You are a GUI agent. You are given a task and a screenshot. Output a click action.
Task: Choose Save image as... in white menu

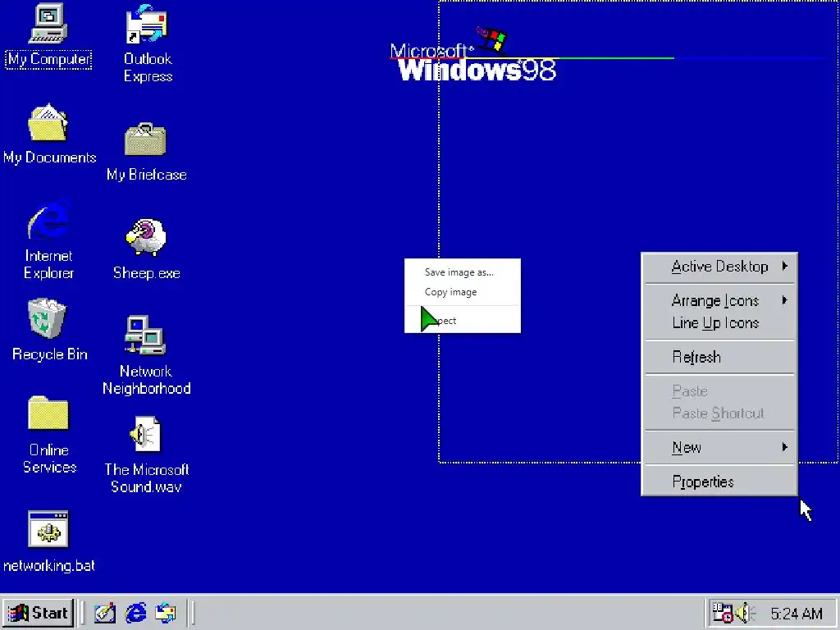click(x=463, y=272)
